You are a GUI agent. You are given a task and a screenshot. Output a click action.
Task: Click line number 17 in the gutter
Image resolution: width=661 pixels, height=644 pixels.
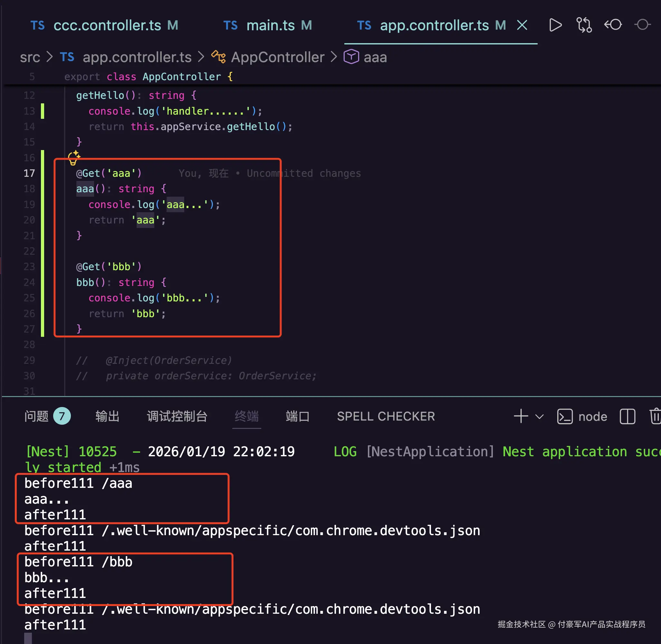(x=29, y=173)
